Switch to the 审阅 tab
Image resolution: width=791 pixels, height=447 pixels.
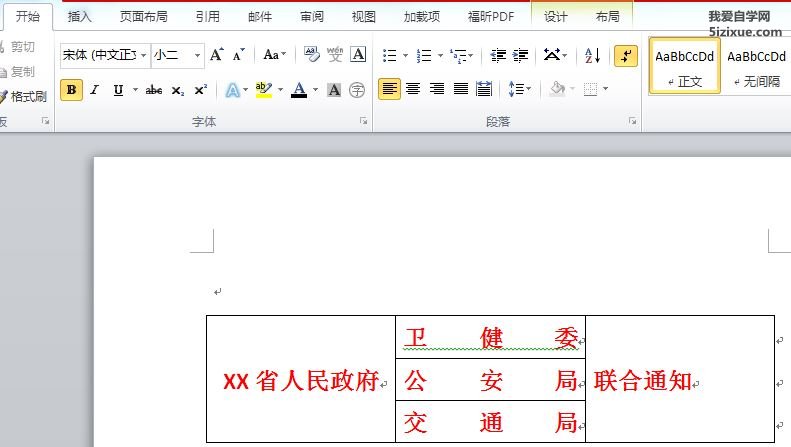312,17
